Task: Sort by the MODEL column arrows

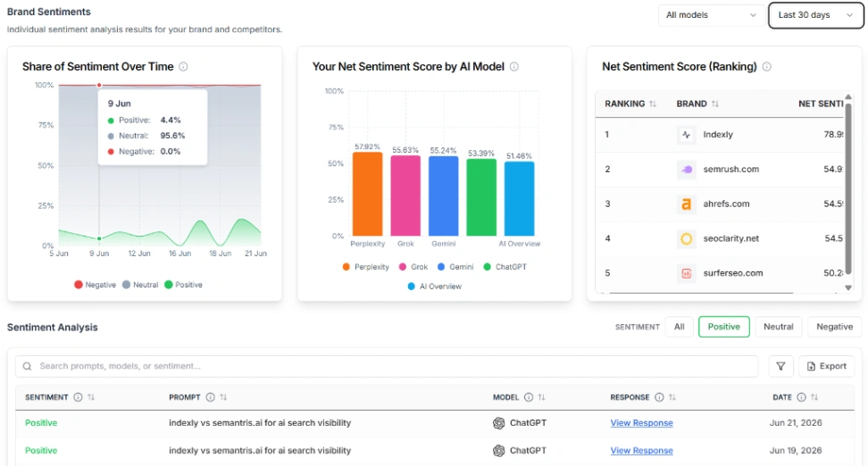Action: [x=542, y=397]
